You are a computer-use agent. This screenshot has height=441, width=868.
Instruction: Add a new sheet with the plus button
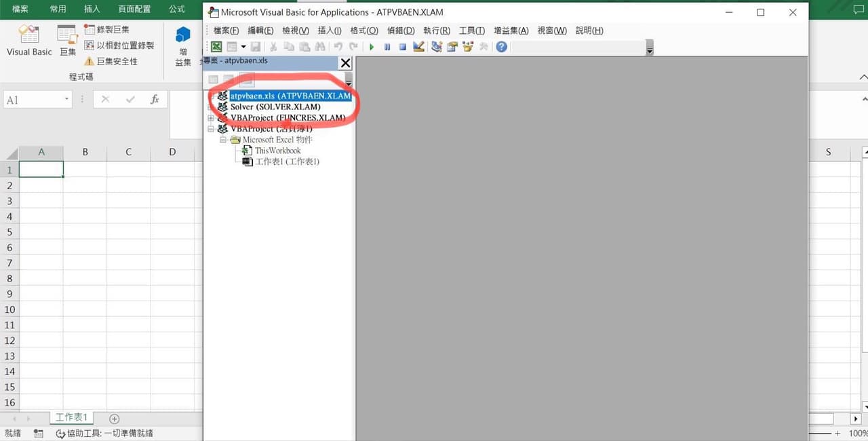[115, 419]
